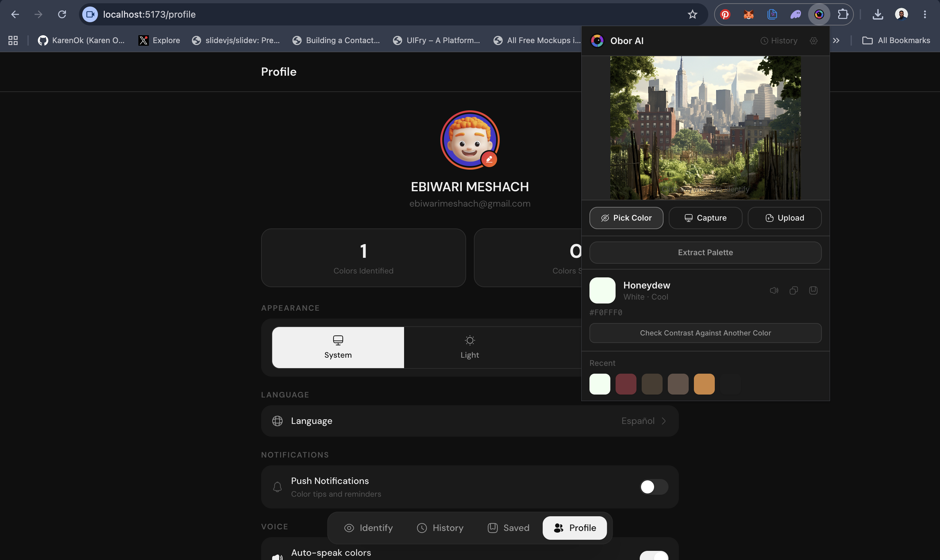The width and height of the screenshot is (940, 560).
Task: Click the Colors Identified stat card
Action: (363, 258)
